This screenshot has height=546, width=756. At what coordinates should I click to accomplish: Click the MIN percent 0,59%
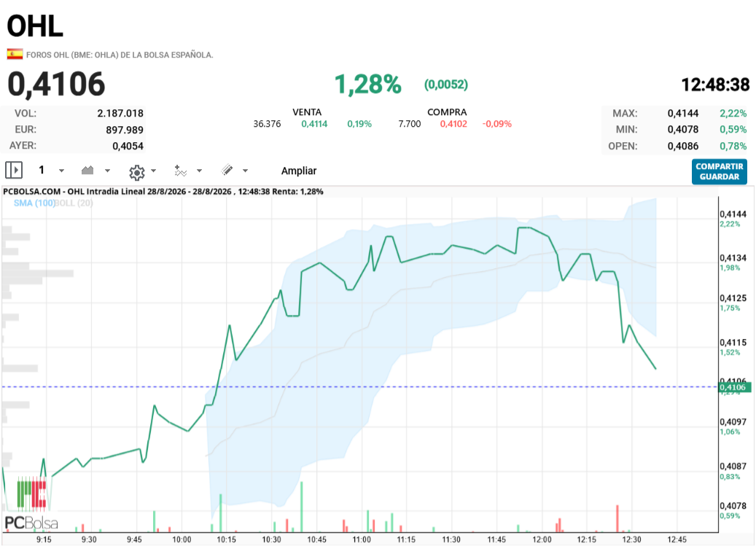tap(733, 130)
